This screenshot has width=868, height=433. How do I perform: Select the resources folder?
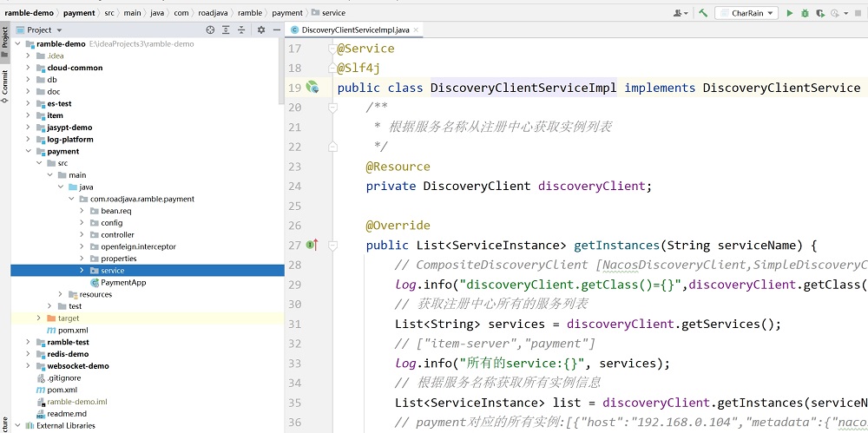click(x=95, y=294)
